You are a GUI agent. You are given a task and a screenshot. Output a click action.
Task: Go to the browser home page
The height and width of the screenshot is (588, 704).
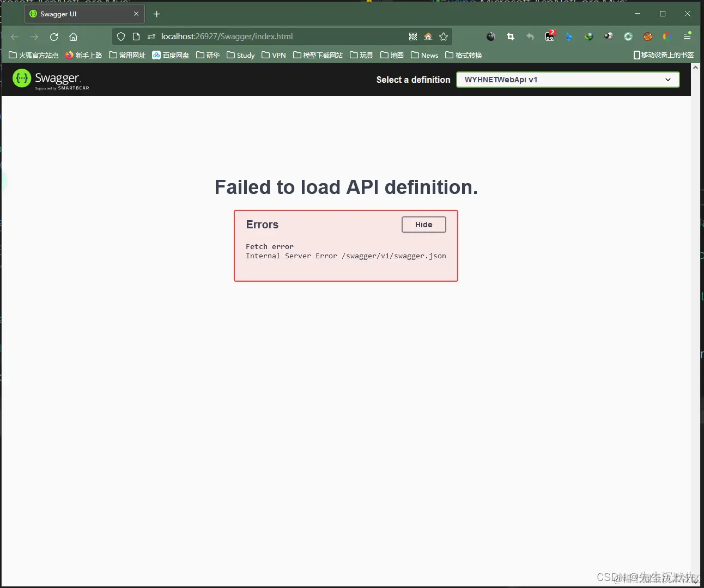[74, 37]
